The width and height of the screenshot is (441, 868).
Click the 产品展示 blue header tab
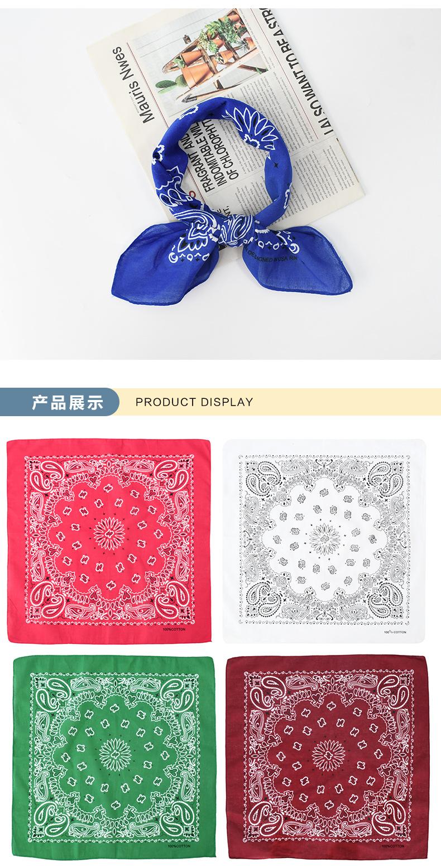click(60, 402)
